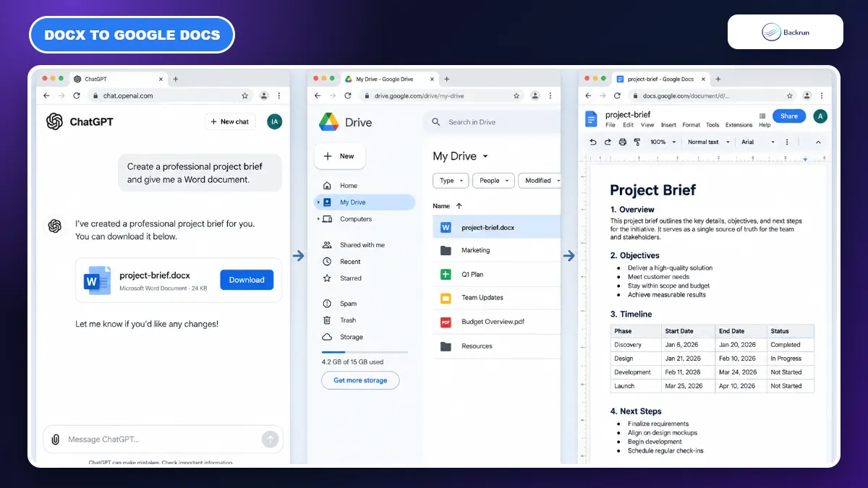Click the send arrow button in ChatGPT
The height and width of the screenshot is (488, 868).
click(x=270, y=439)
